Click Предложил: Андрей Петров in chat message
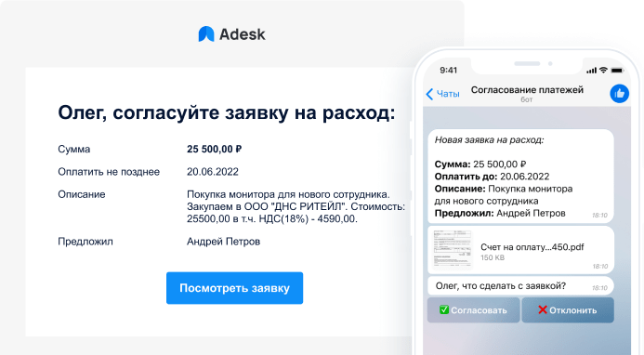 pyautogui.click(x=500, y=213)
